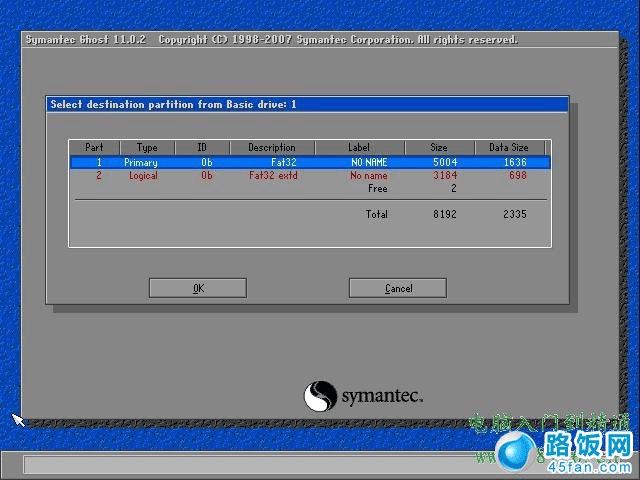
Task: Click the Total row label
Action: (x=377, y=214)
